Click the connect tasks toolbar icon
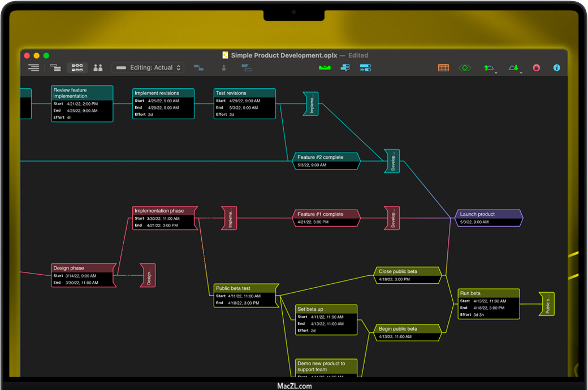The image size is (588, 390). [x=198, y=68]
